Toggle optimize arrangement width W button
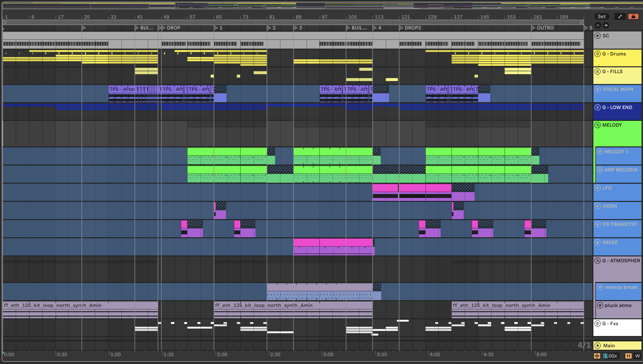This screenshot has width=643, height=364. 637,356
